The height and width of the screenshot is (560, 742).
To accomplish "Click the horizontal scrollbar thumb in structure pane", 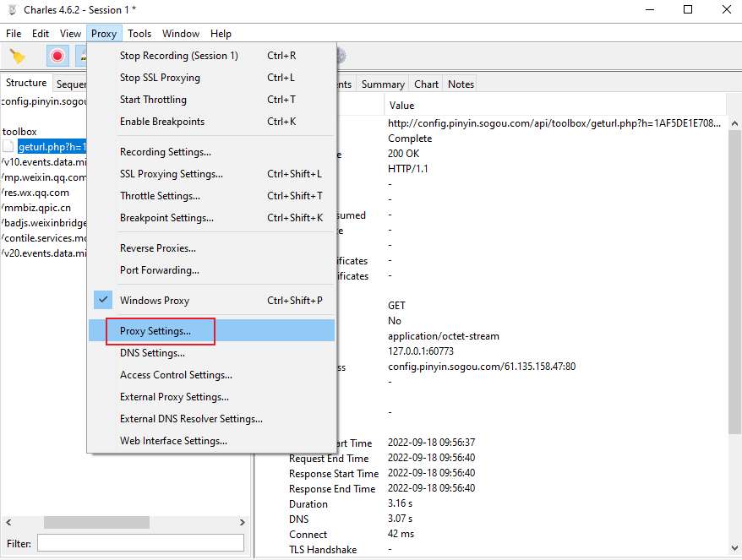I will 96,522.
